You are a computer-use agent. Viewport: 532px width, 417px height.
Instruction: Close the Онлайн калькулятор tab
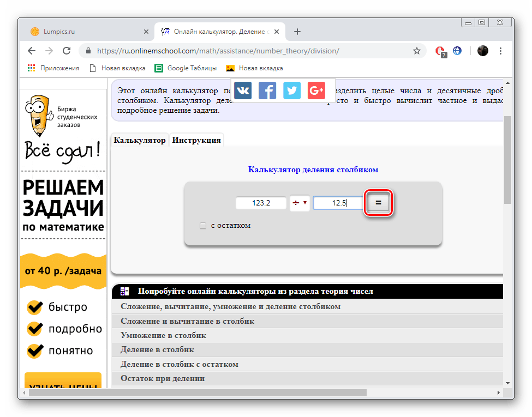(277, 32)
